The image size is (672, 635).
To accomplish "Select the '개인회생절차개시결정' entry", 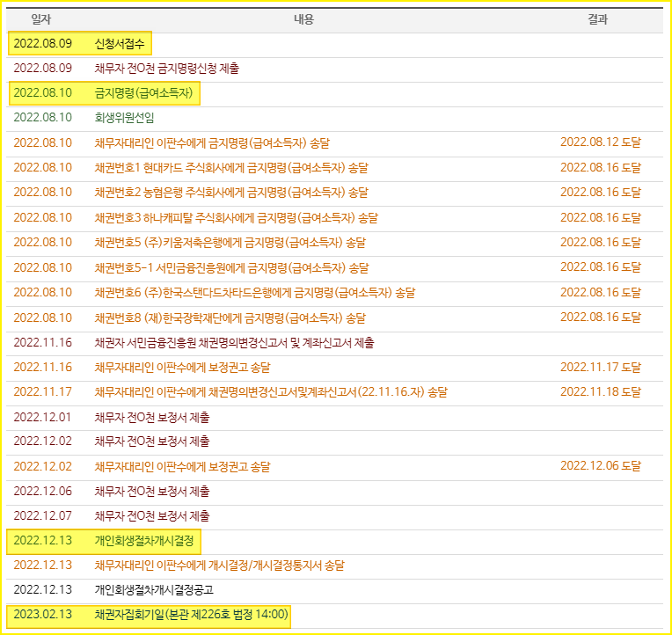I will [144, 541].
